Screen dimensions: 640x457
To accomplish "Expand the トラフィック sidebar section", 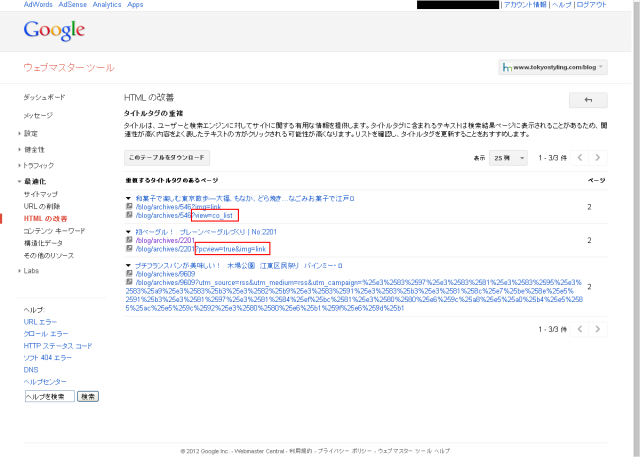I will tap(20, 165).
